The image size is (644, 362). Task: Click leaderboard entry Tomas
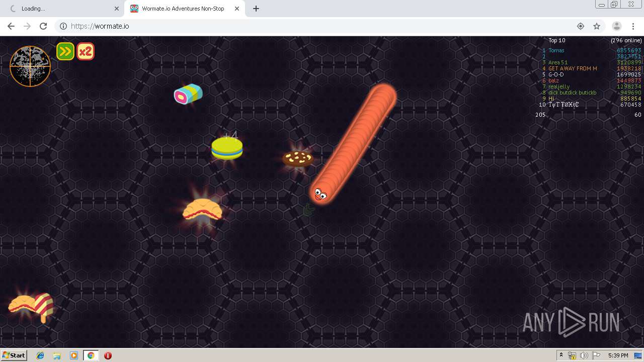point(556,50)
